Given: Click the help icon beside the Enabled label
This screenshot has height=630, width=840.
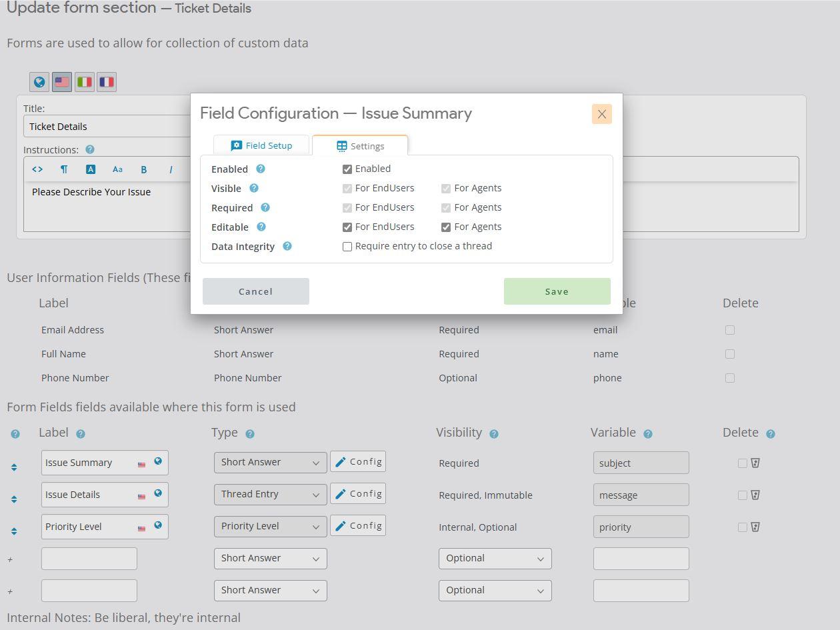Looking at the screenshot, I should pos(261,169).
